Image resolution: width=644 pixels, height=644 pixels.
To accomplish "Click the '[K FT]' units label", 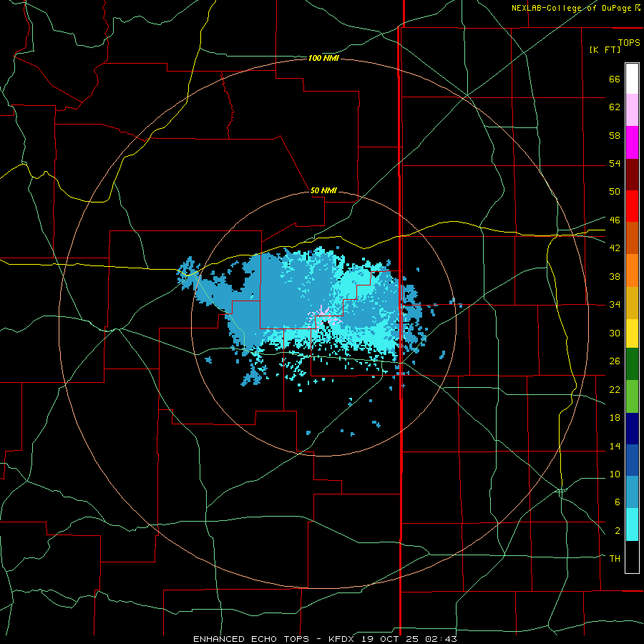I will (x=605, y=49).
